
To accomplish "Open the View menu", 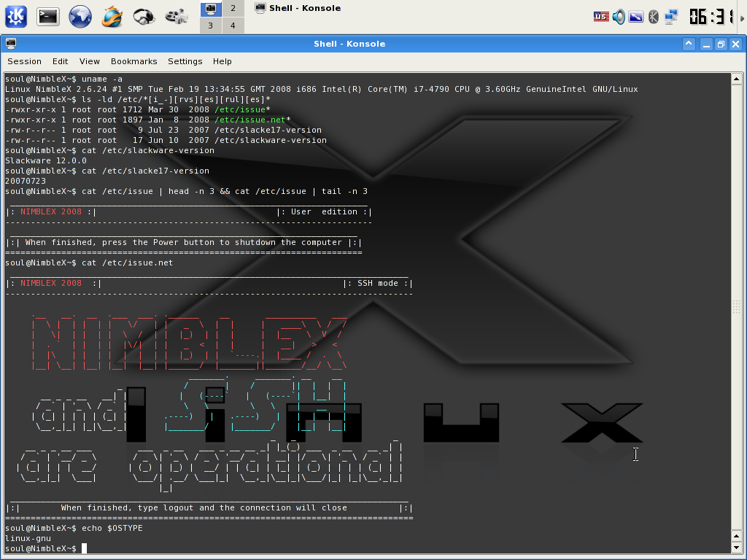I will click(x=90, y=61).
